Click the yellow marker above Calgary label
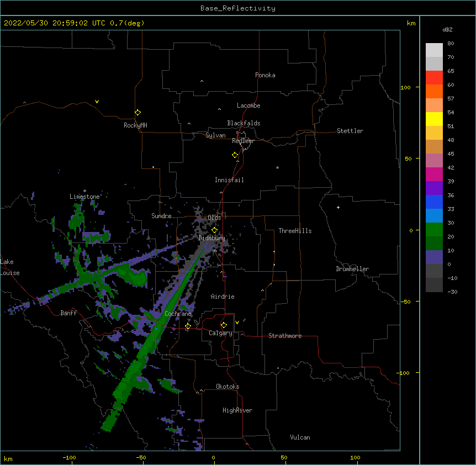 click(224, 325)
